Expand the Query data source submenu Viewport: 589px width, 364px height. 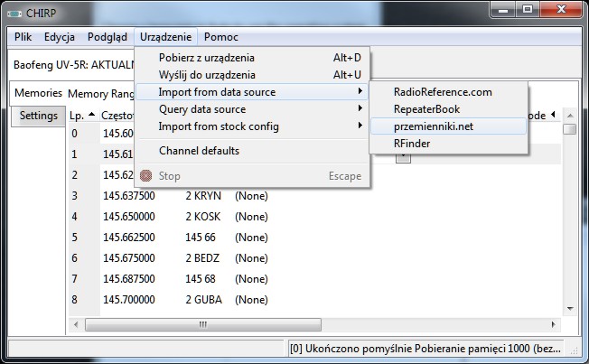252,109
